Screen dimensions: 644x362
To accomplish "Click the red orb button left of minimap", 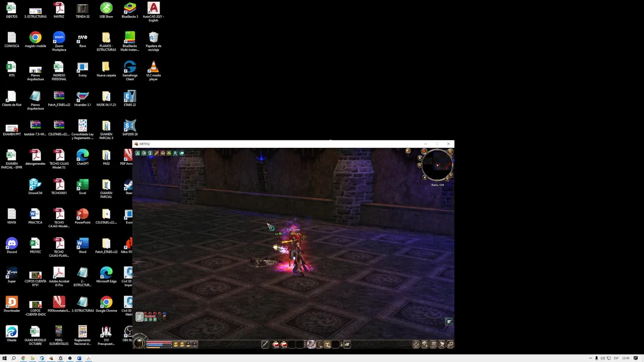I will (x=424, y=151).
